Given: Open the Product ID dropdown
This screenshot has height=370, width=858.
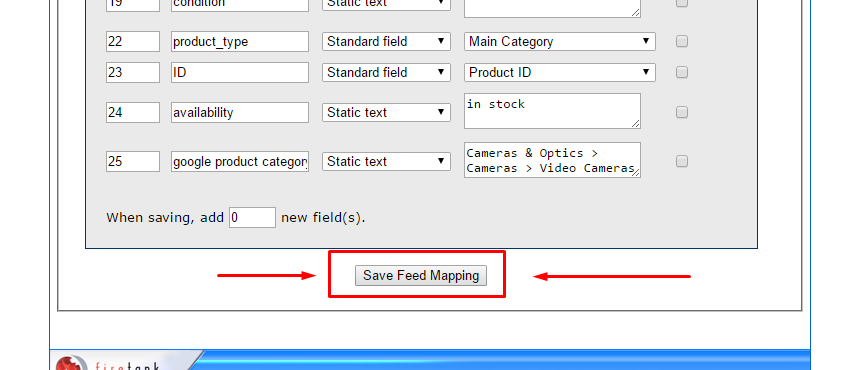Looking at the screenshot, I should pyautogui.click(x=560, y=72).
